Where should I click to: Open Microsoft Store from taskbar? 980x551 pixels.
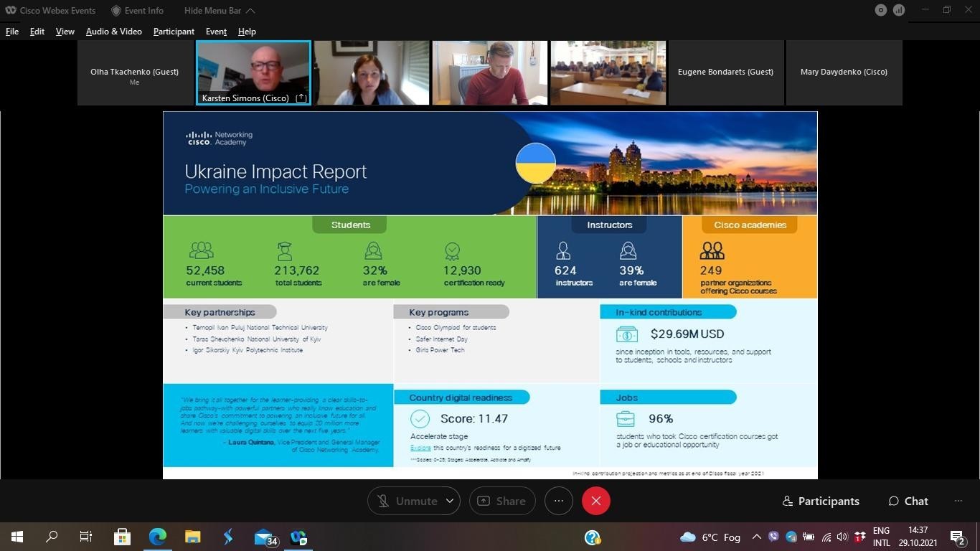tap(122, 537)
